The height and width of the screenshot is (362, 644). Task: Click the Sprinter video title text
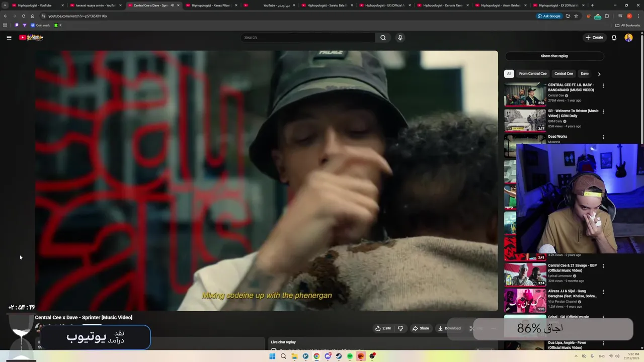coord(84,317)
